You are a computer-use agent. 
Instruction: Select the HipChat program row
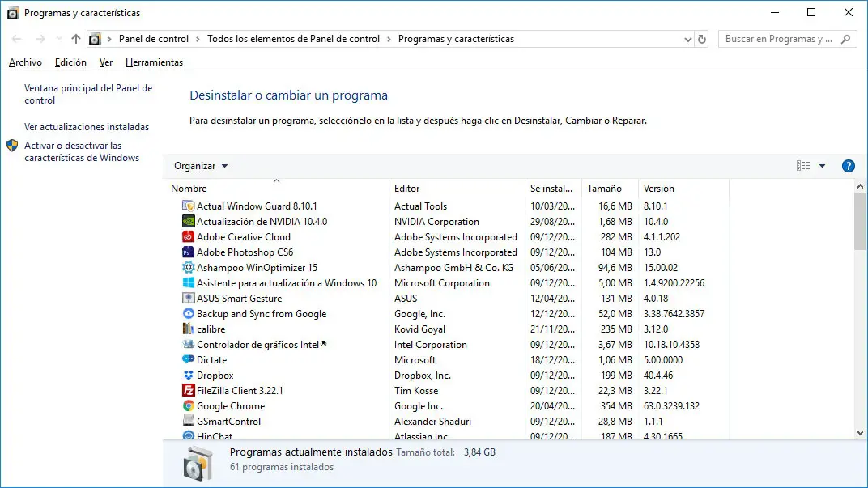point(449,435)
